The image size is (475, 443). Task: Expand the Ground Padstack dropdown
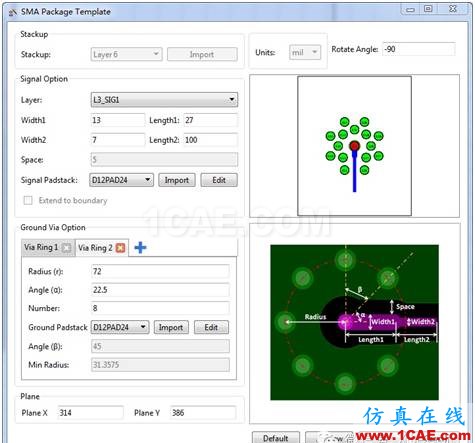(x=120, y=327)
